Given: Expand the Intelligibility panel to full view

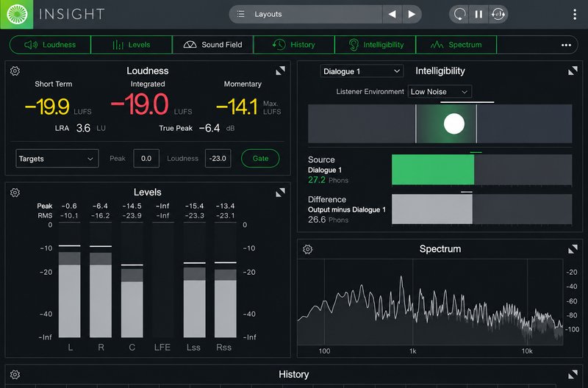Looking at the screenshot, I should pos(573,71).
